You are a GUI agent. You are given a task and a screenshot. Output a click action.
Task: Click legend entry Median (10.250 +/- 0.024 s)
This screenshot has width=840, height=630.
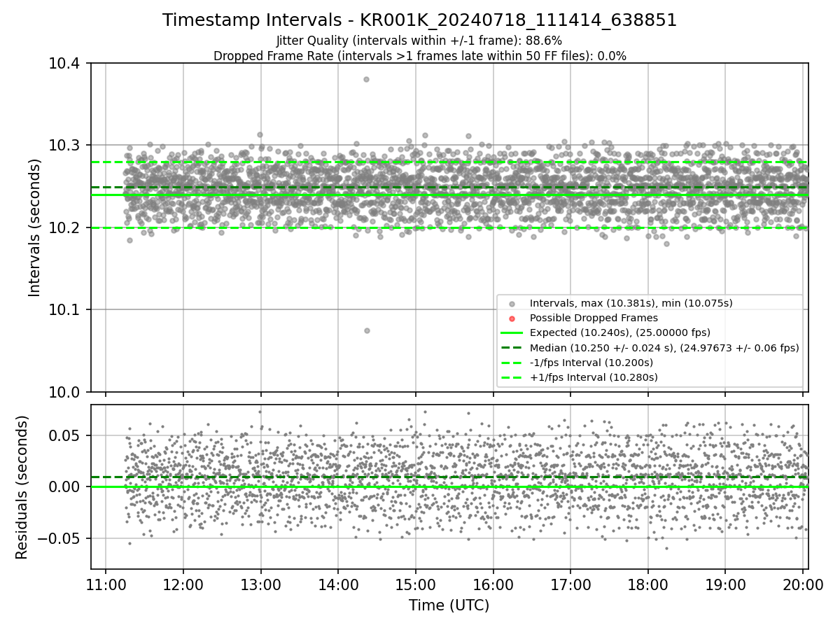point(664,347)
